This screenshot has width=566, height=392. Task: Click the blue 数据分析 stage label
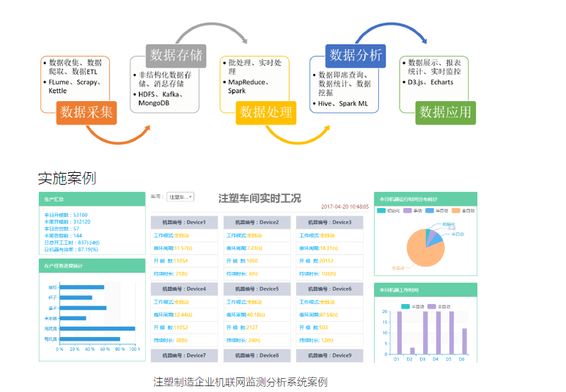click(x=356, y=55)
